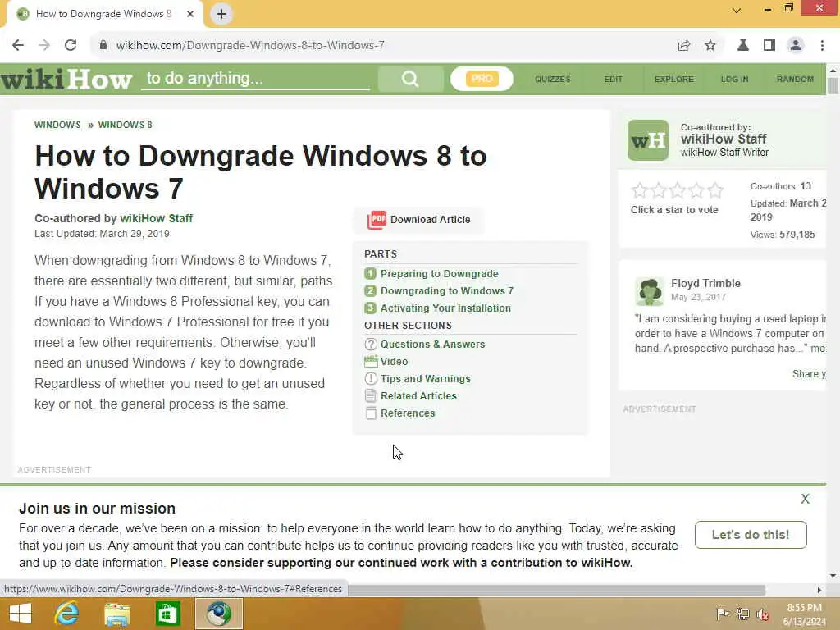Click the active Chromium taskbar icon

(218, 614)
